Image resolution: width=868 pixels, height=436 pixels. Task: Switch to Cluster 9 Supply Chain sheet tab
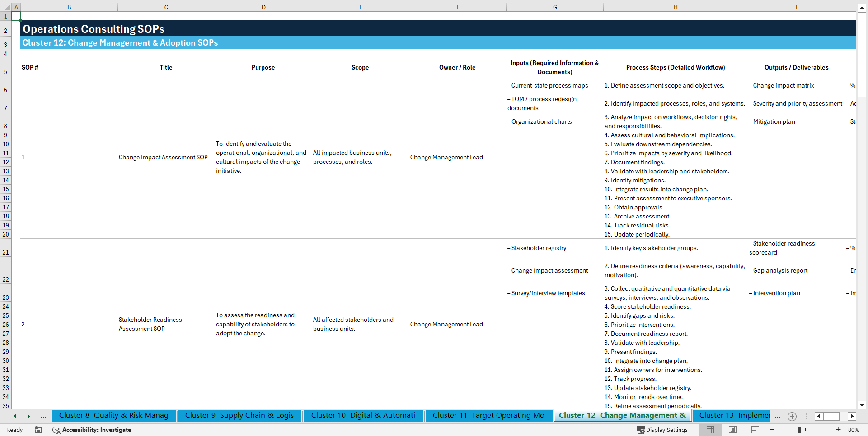coord(240,415)
